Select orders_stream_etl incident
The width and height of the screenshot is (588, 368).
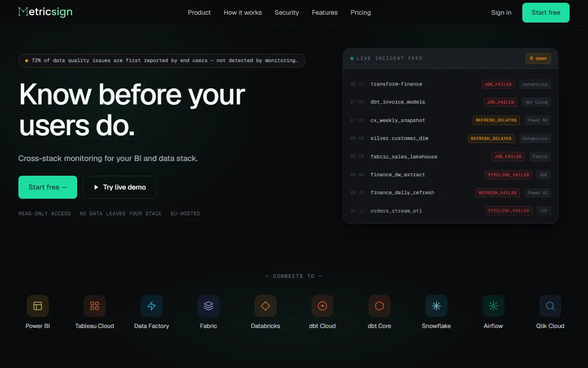tap(450, 211)
